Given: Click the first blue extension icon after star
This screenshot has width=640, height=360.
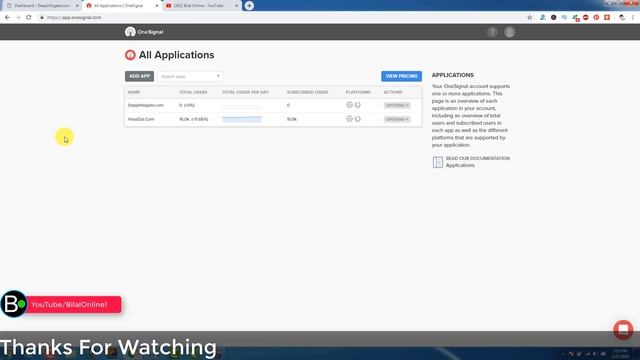Looking at the screenshot, I should 542,18.
